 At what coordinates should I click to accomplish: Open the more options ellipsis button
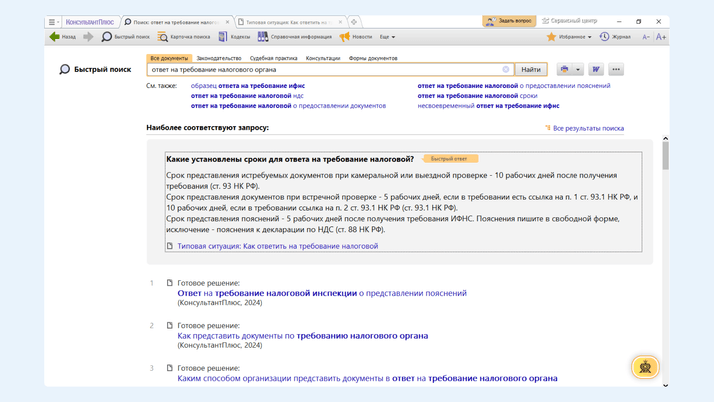pos(616,69)
